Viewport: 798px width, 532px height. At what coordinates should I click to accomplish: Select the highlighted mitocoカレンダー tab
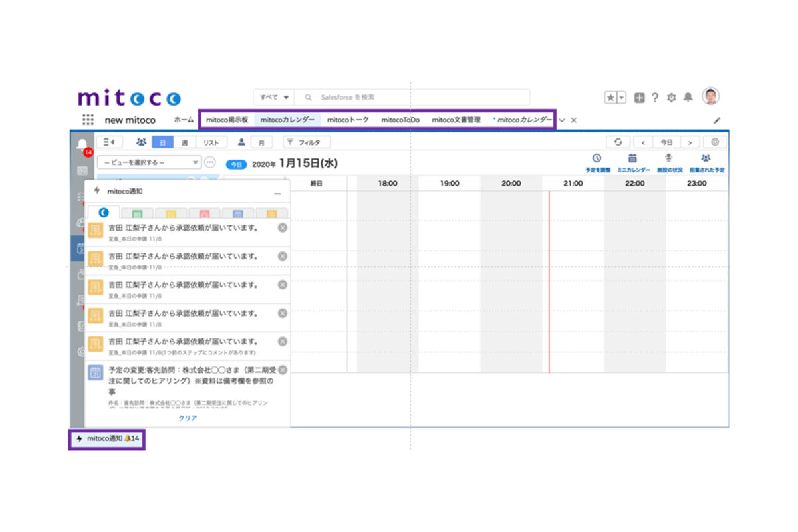[x=287, y=120]
